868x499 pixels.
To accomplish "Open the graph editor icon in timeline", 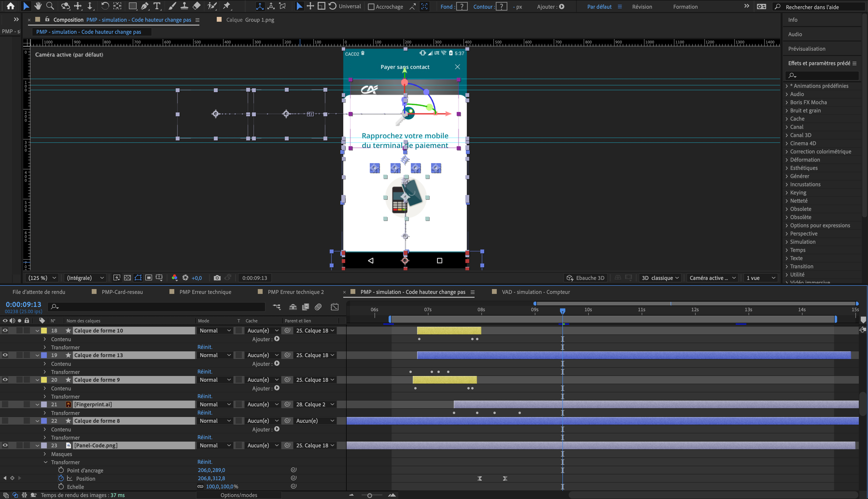I will [x=335, y=307].
